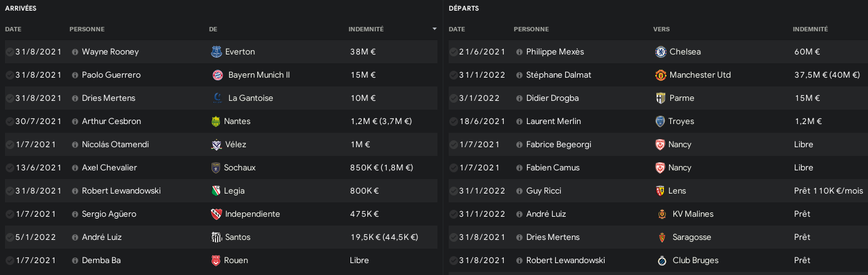Toggle the checkmark on the Demba Ba row

[x=9, y=261]
